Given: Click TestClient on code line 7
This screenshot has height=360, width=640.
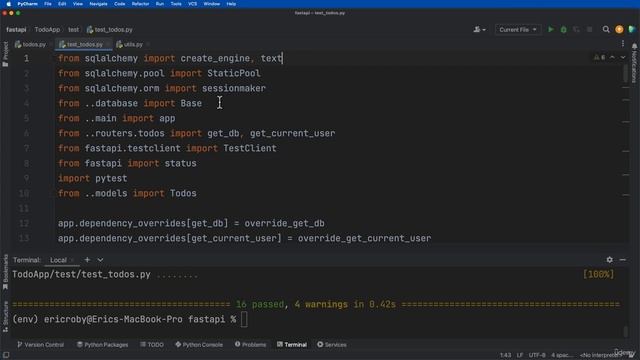Looking at the screenshot, I should click(x=250, y=149).
